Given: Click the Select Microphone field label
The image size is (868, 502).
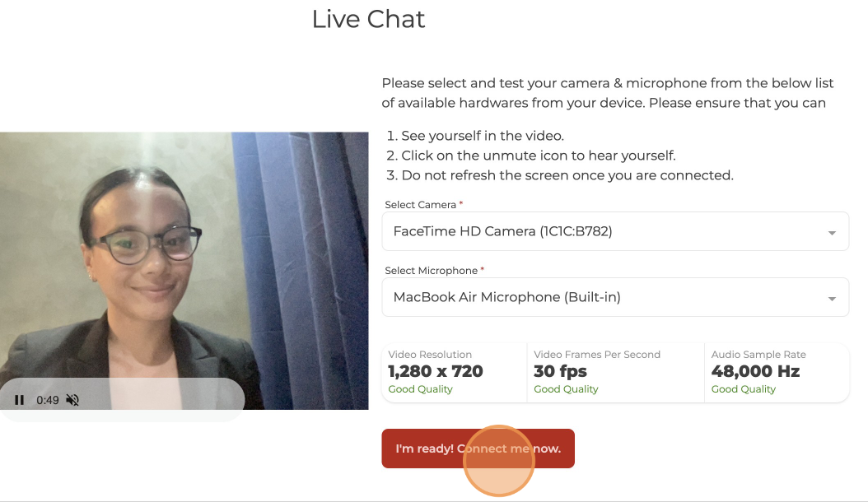Looking at the screenshot, I should (x=432, y=271).
